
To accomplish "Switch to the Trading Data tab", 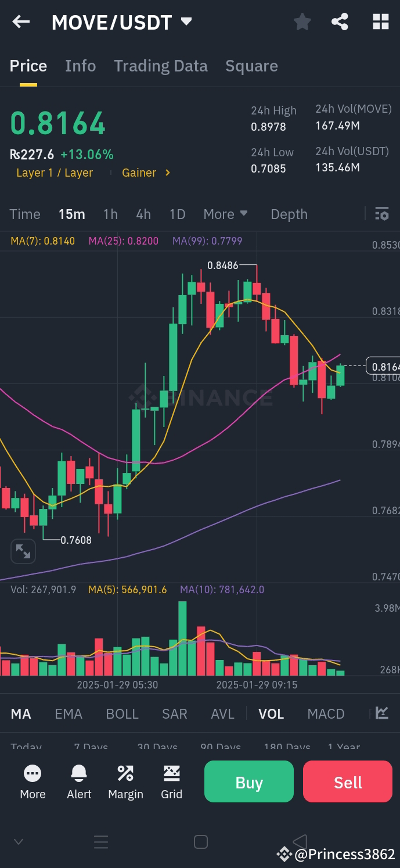I will coord(160,66).
